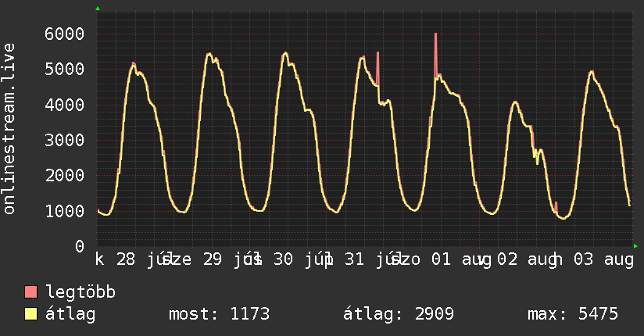Click the tallest pink spike near 6000
644x336 pixels.
pyautogui.click(x=436, y=54)
